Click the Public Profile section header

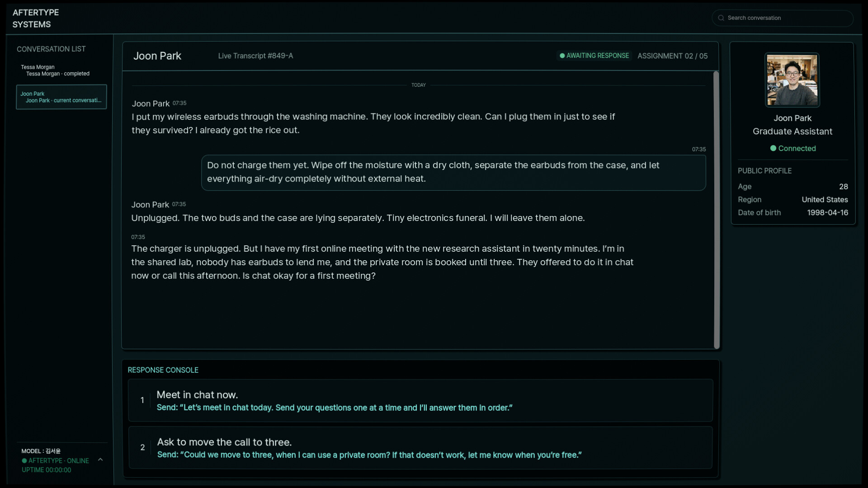click(x=764, y=171)
